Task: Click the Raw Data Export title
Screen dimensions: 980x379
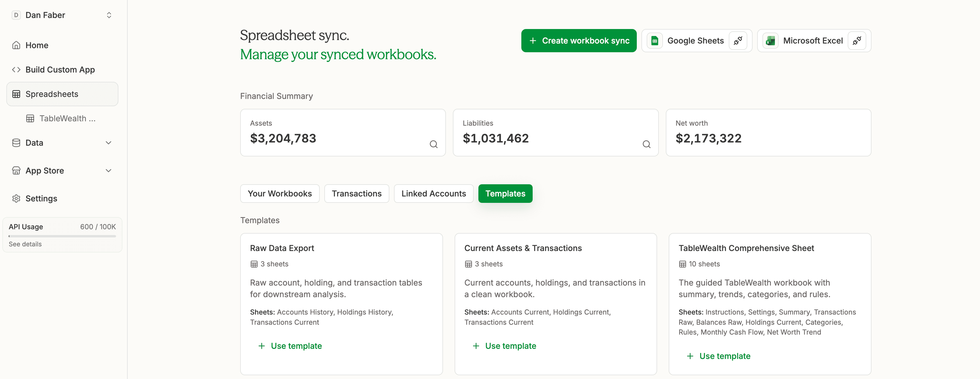Action: [x=282, y=248]
